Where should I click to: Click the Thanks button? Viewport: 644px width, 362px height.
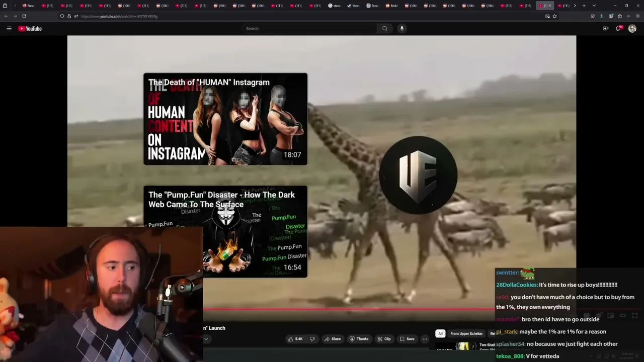359,339
